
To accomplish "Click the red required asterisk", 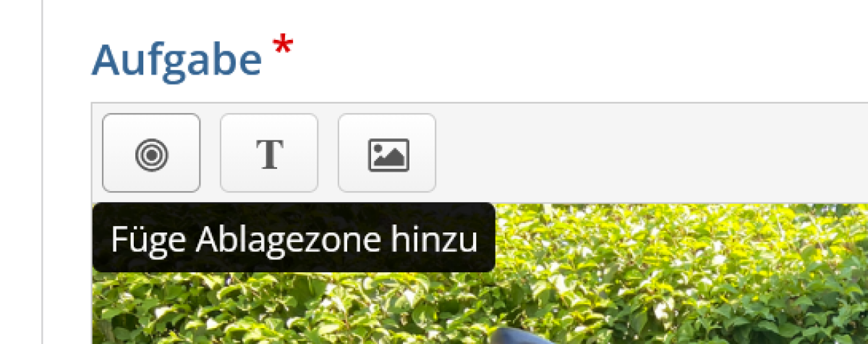I will 283,48.
